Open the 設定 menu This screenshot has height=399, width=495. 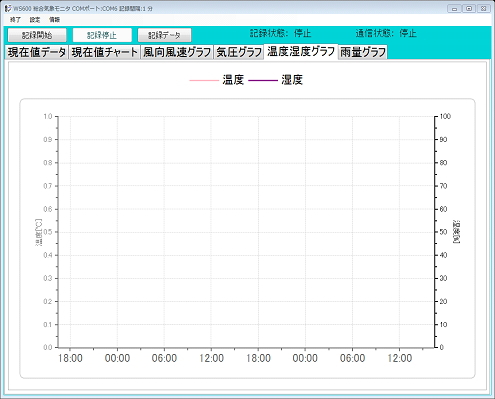tap(35, 20)
